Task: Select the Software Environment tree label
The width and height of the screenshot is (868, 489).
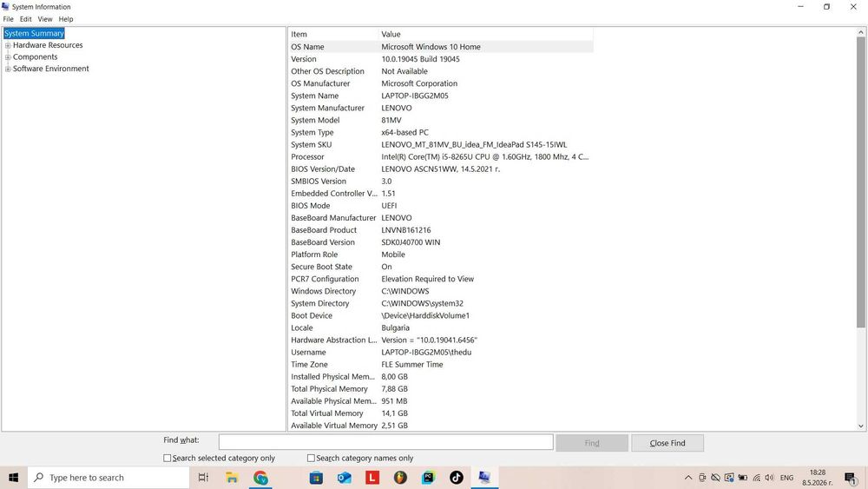Action: pos(51,69)
